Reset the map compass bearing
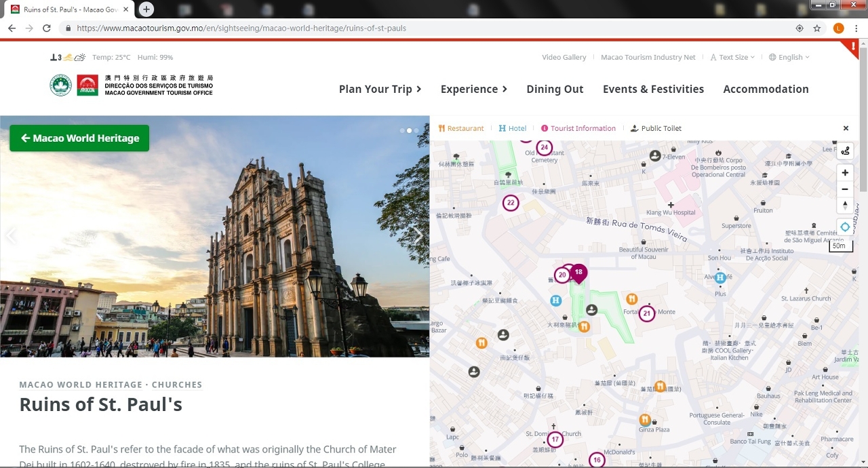The width and height of the screenshot is (868, 468). pos(844,205)
